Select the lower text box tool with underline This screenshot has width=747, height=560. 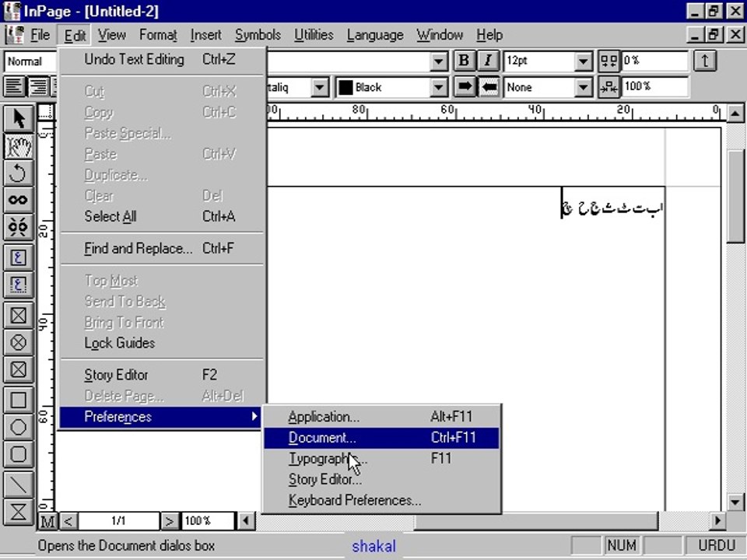[19, 285]
